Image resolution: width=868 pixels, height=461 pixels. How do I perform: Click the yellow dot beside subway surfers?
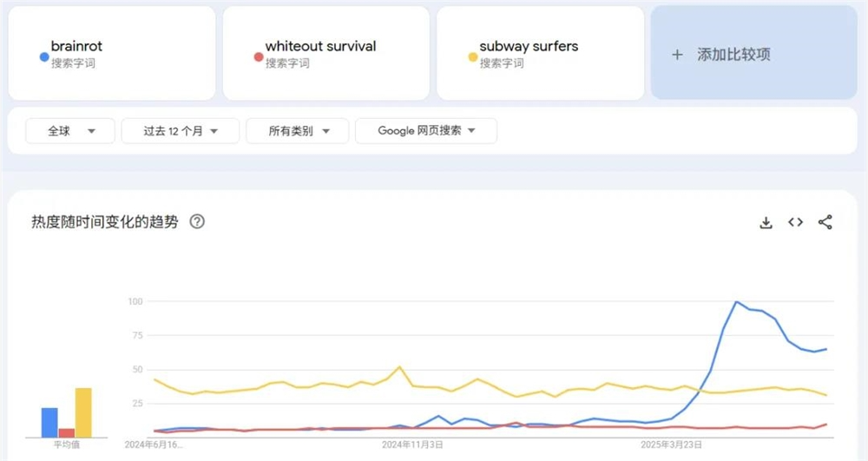[x=473, y=57]
